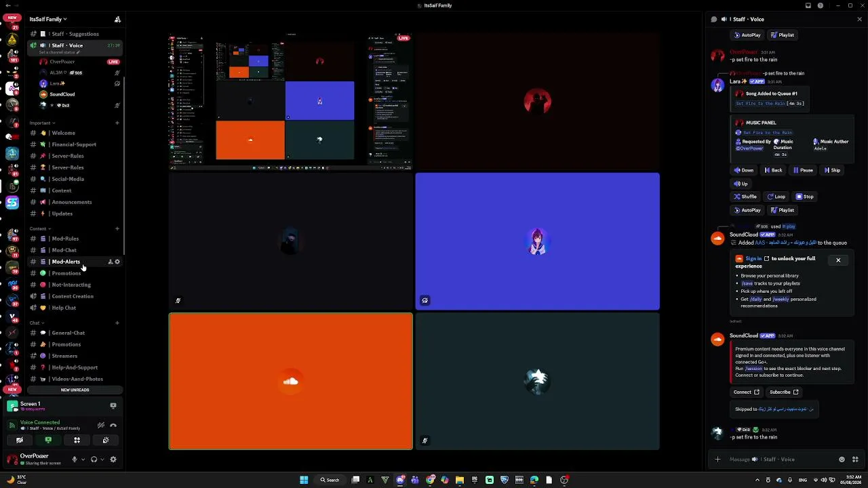Open the General-Chat channel
Screen dimensions: 868x488
point(75,333)
